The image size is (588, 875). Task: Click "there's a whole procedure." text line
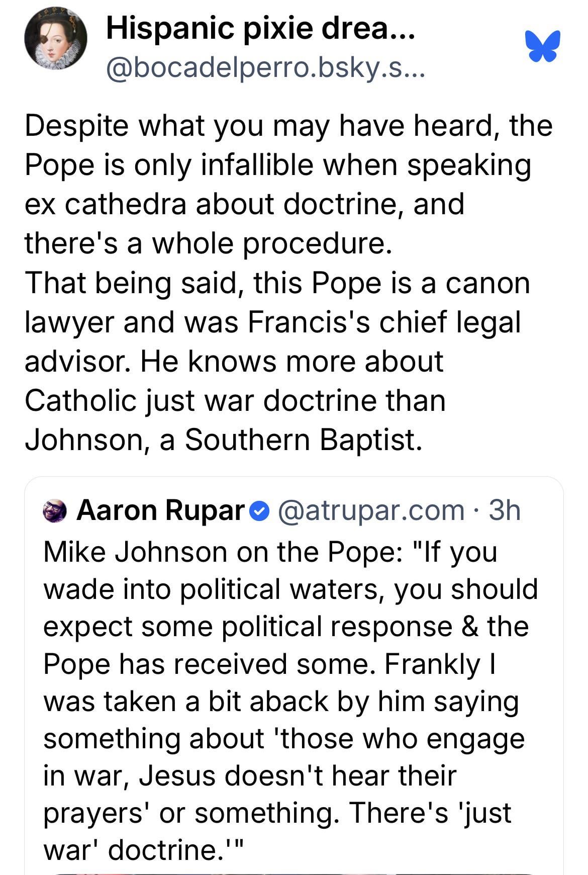[208, 243]
